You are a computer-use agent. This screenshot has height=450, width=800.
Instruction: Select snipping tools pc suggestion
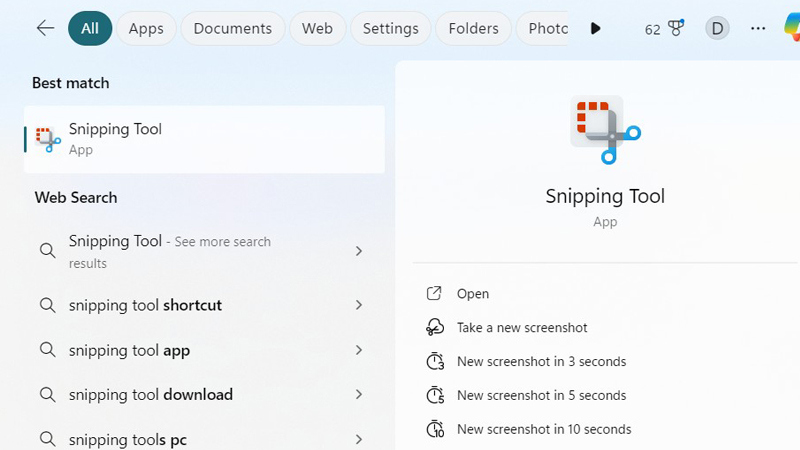click(x=204, y=439)
